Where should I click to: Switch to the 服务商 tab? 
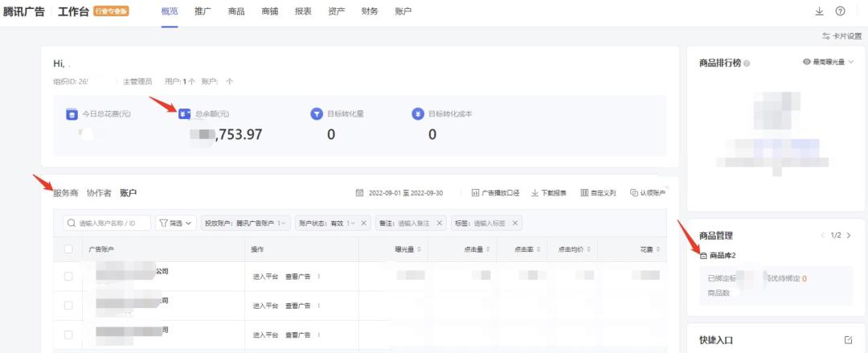pos(66,193)
